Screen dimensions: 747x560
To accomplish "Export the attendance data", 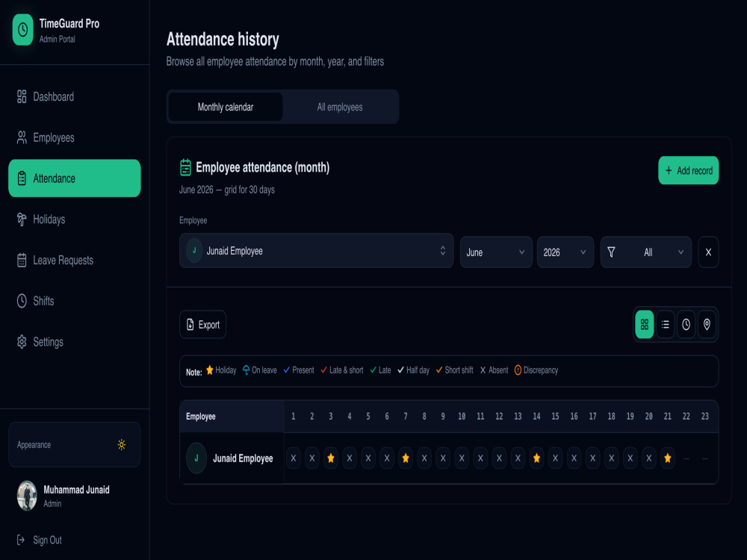I will [x=202, y=324].
